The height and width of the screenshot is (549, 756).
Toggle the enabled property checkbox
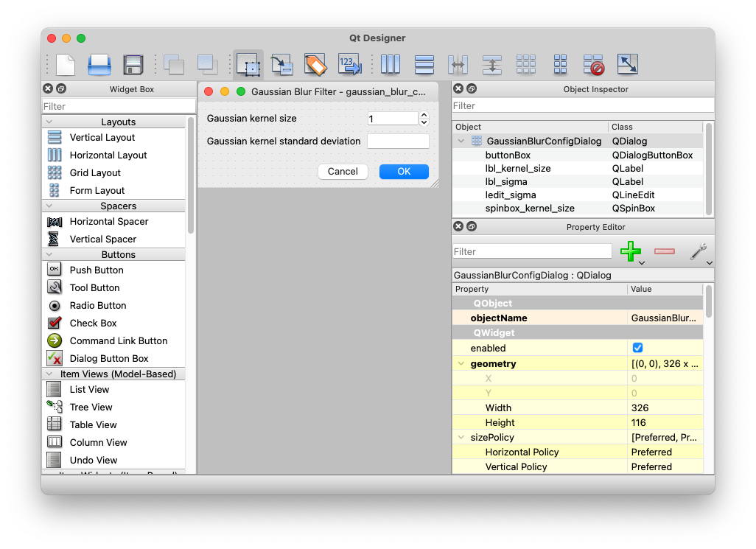point(637,348)
